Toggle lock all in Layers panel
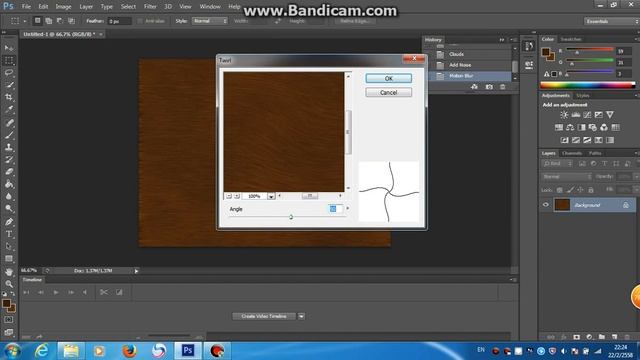 [x=590, y=190]
